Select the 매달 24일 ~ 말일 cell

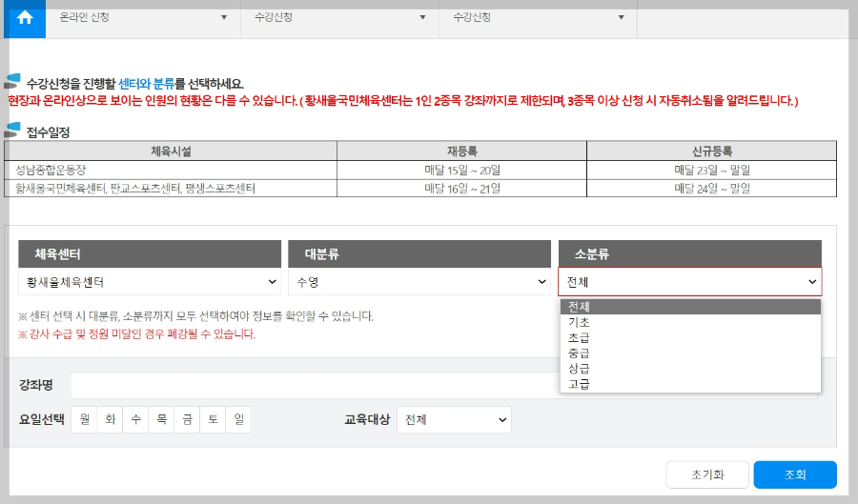click(x=712, y=188)
